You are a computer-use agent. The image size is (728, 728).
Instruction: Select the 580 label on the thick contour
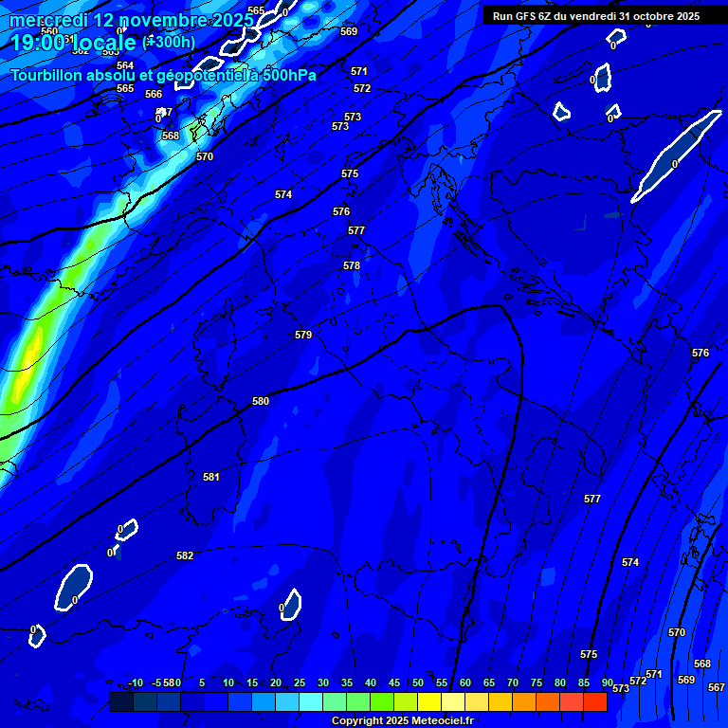(x=261, y=402)
